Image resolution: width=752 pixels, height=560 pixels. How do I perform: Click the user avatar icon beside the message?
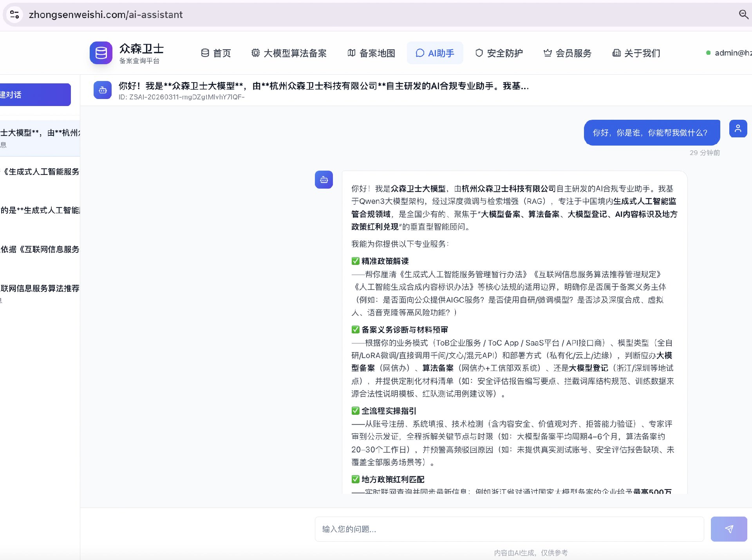tap(738, 129)
